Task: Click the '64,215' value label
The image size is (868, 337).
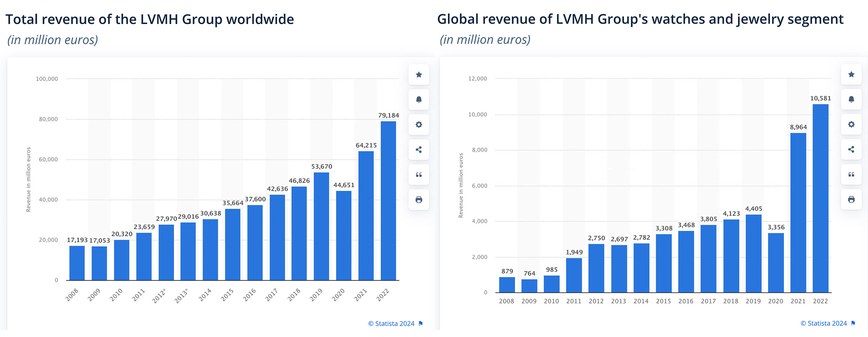Action: click(366, 145)
